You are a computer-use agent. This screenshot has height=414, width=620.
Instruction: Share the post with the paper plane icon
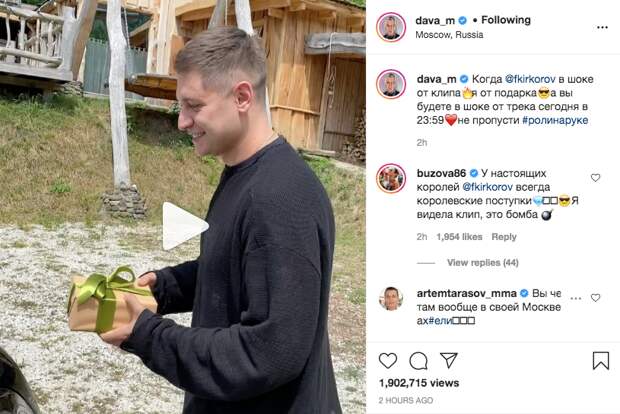coord(449,360)
